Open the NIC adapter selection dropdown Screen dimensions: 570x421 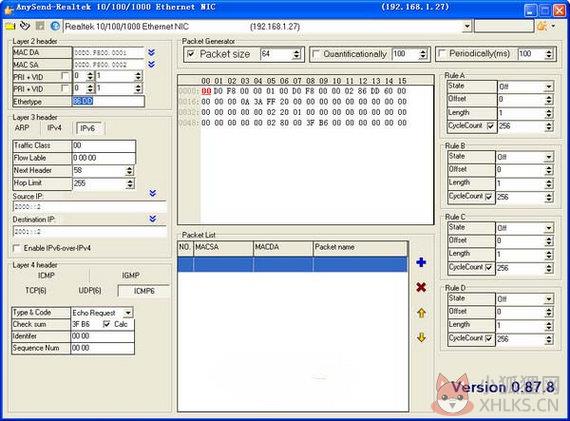point(467,26)
